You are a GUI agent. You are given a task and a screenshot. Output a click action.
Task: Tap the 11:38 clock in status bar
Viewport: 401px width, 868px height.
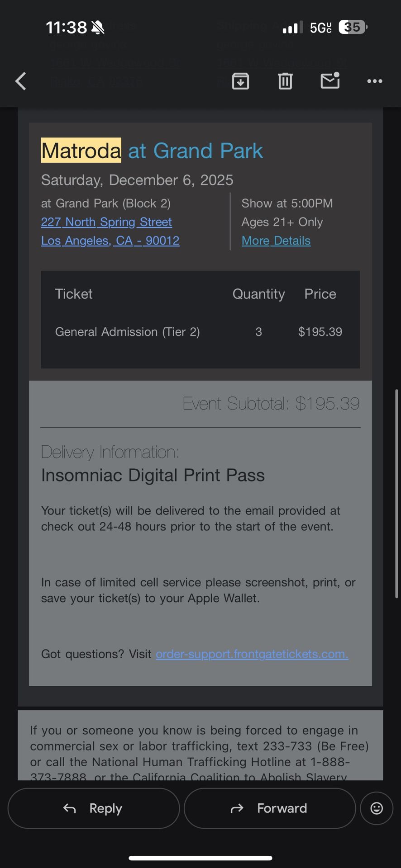click(66, 28)
